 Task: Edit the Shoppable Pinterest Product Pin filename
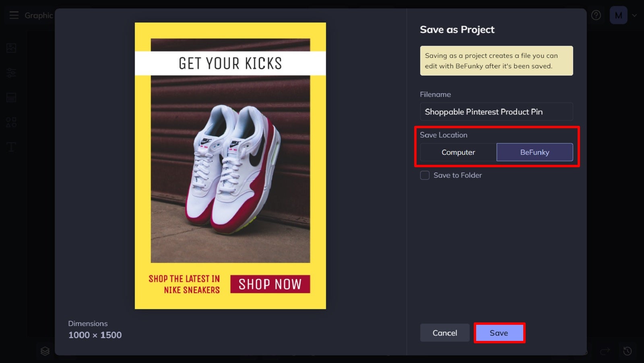pyautogui.click(x=497, y=112)
